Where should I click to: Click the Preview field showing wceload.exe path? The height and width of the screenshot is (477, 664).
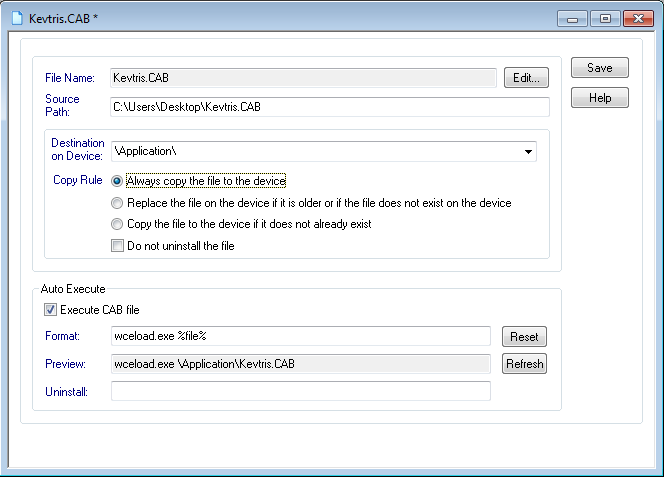click(x=301, y=364)
